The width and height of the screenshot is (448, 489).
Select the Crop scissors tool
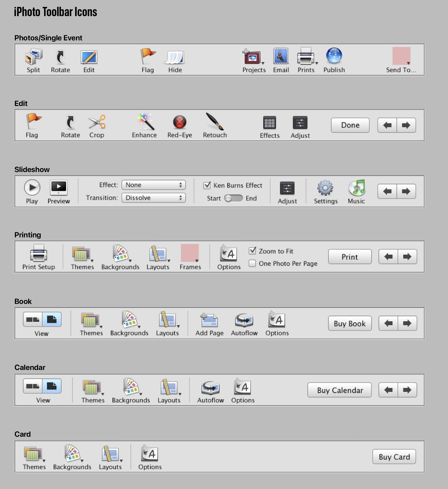coord(97,122)
